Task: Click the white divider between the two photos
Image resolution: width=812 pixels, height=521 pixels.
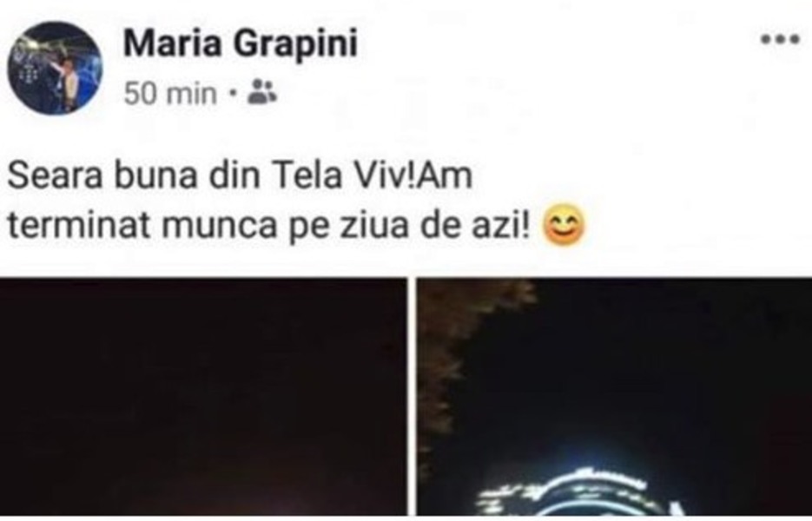Action: click(413, 397)
